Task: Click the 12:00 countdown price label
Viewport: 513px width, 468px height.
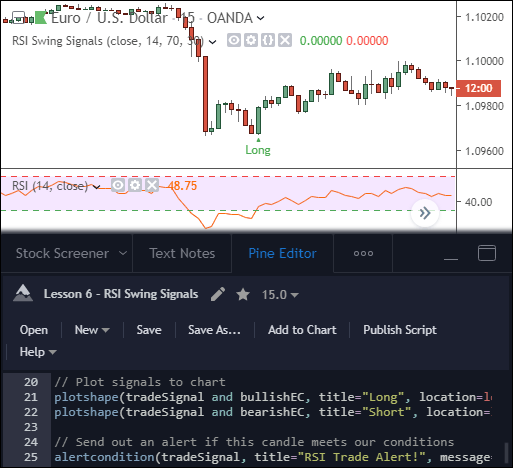Action: 478,88
